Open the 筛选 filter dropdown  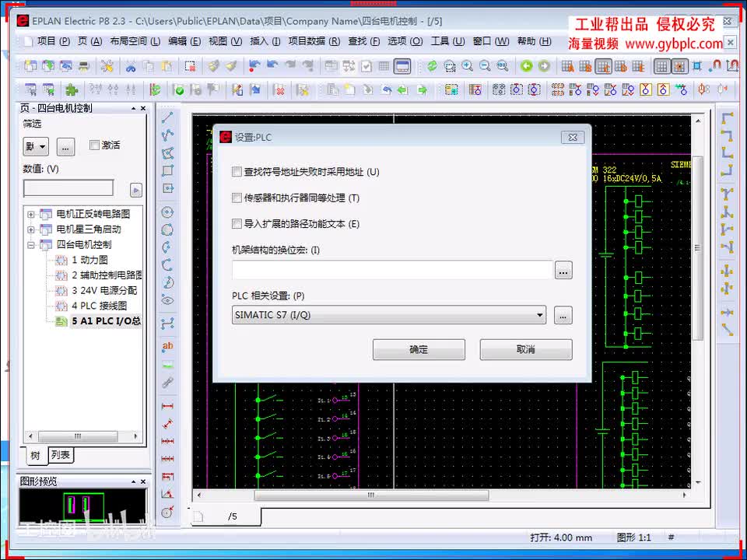coord(36,146)
